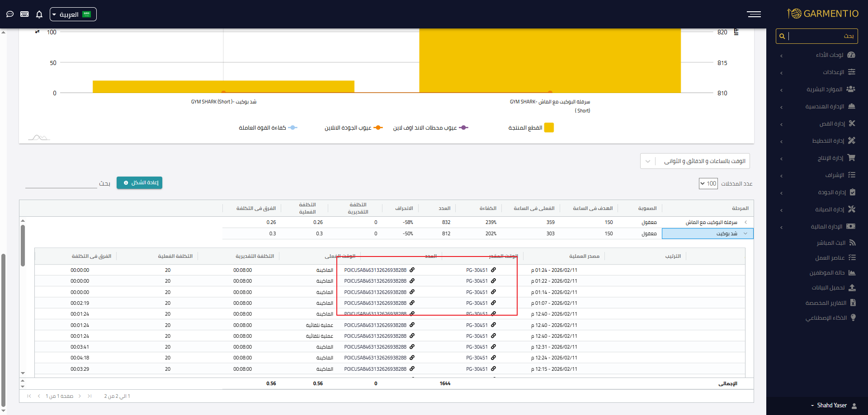This screenshot has width=868, height=415.
Task: Toggle the عيوب محطات الاند اوف لاين legend series
Action: (430, 128)
